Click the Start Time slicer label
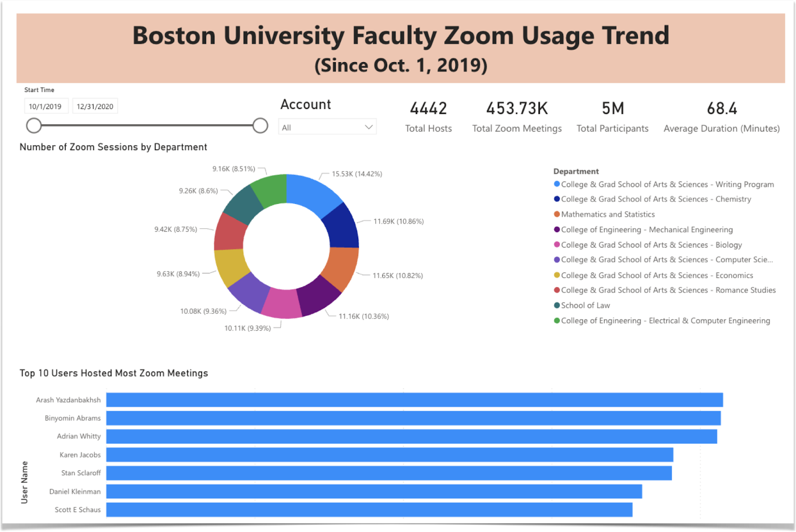Screen dimensions: 796x532 (39, 90)
